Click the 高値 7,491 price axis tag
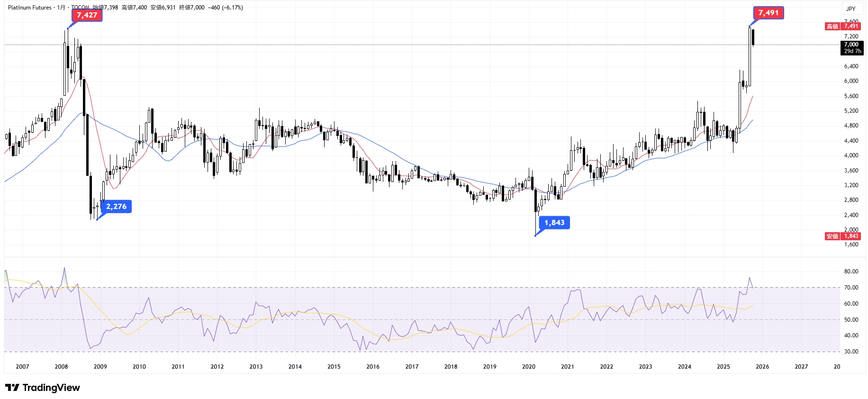Screen dimensions: 868x399 (842, 27)
